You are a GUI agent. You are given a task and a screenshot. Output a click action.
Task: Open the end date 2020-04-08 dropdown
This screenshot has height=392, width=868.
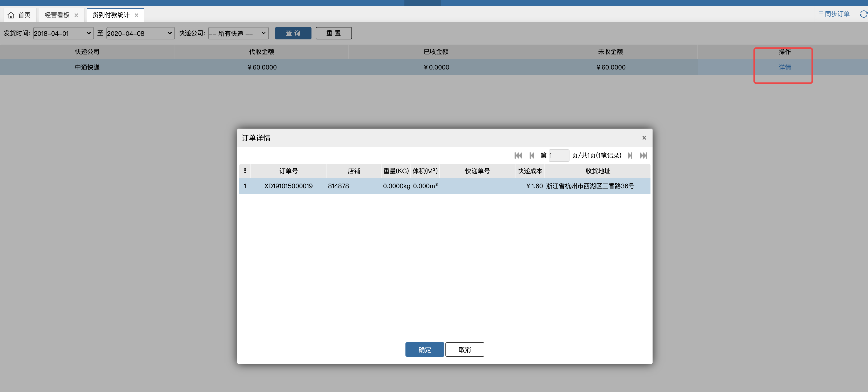140,33
